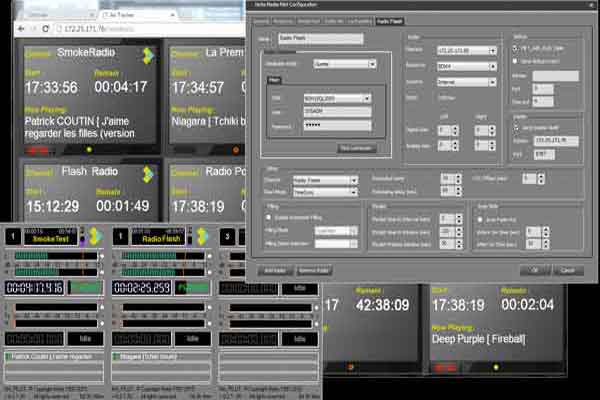Screen dimensions: 600x400
Task: Close the Air Tracker browser tab
Action: (173, 15)
